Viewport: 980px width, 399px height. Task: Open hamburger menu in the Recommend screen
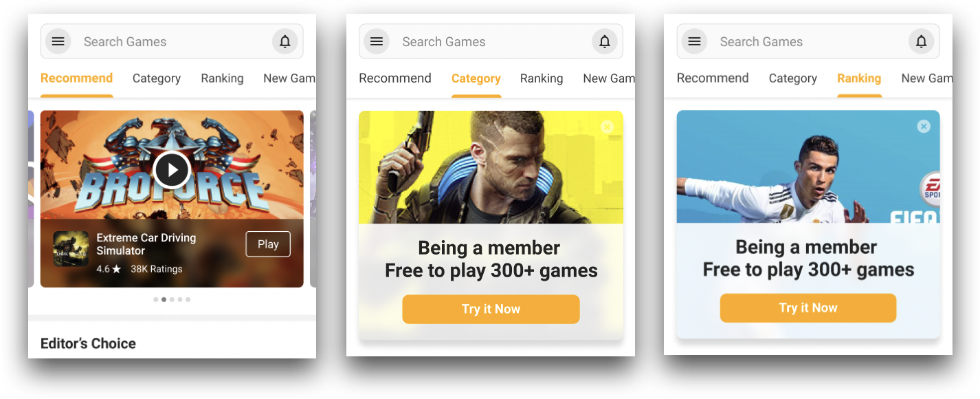(x=58, y=41)
